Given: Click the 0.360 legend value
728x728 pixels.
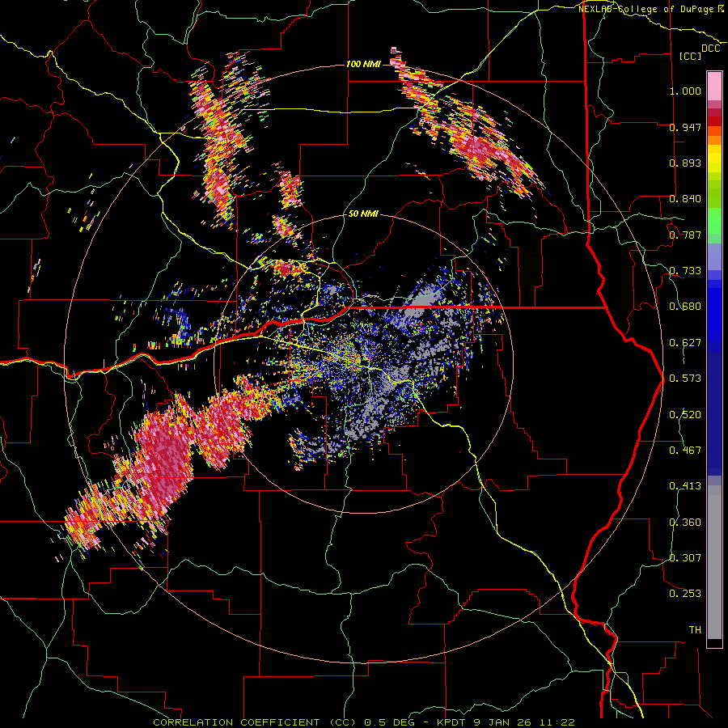Looking at the screenshot, I should (x=685, y=522).
